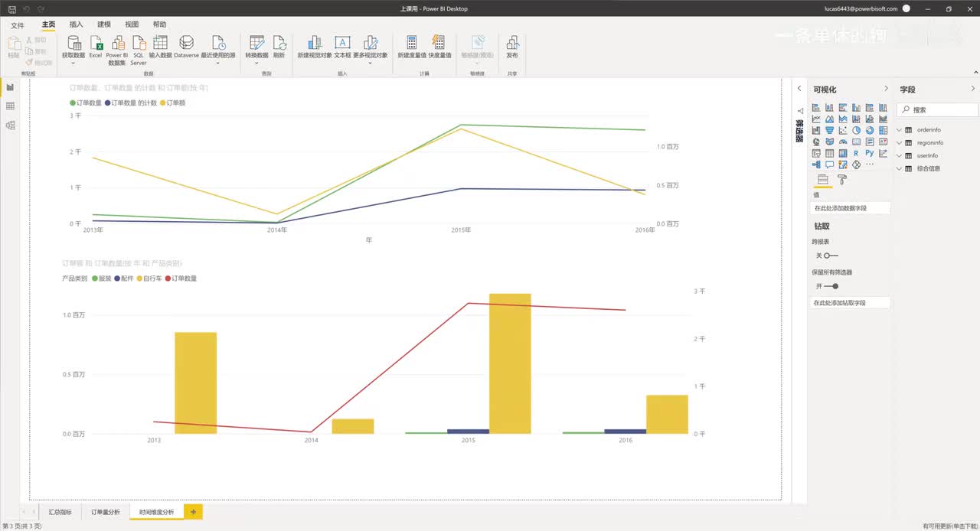Image resolution: width=980 pixels, height=531 pixels.
Task: Select the stacked bar chart visual
Action: pyautogui.click(x=816, y=108)
